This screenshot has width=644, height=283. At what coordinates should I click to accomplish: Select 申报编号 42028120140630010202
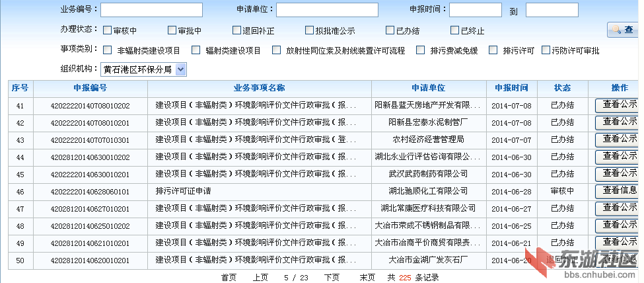tap(90, 157)
